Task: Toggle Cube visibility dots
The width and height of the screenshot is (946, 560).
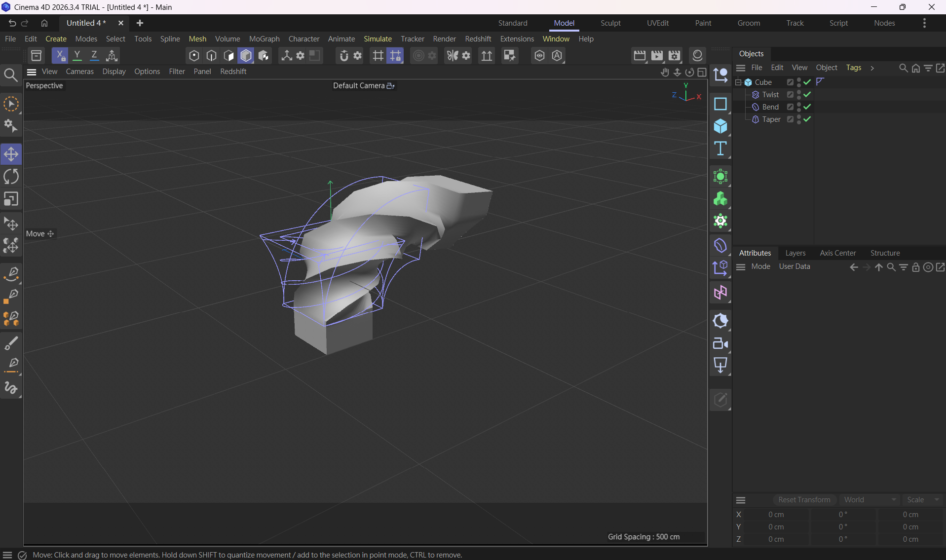Action: (x=799, y=82)
